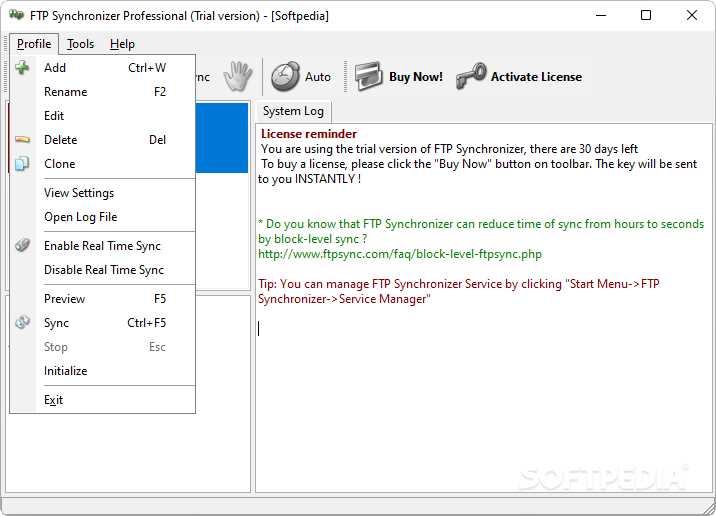The height and width of the screenshot is (516, 716).
Task: Click the Delete entry's eraser icon
Action: (x=22, y=140)
